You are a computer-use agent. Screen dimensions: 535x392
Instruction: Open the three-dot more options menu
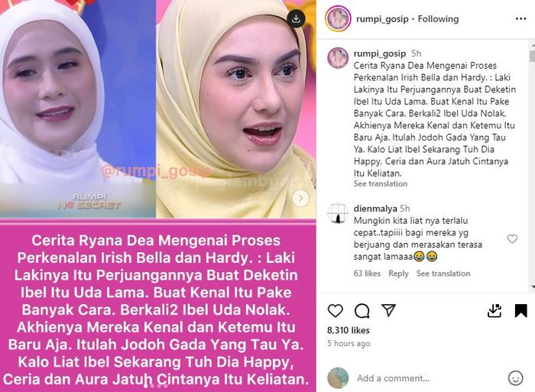coord(520,19)
